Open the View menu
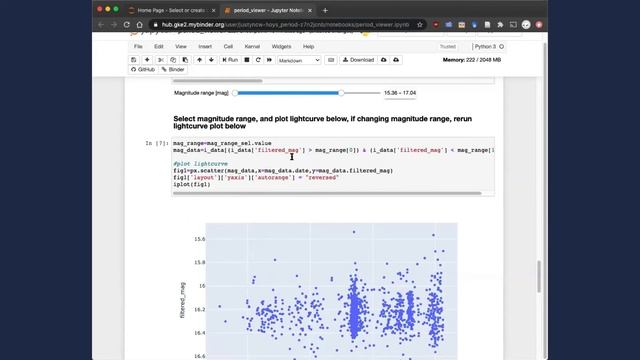 point(181,47)
